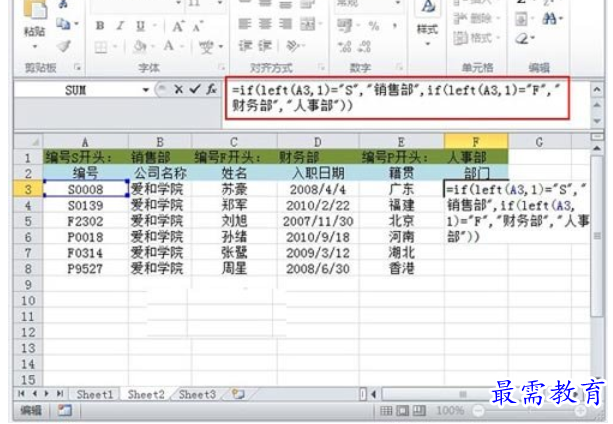Switch to the Sheet2 tab
Screen dimensions: 613x424
[x=146, y=394]
